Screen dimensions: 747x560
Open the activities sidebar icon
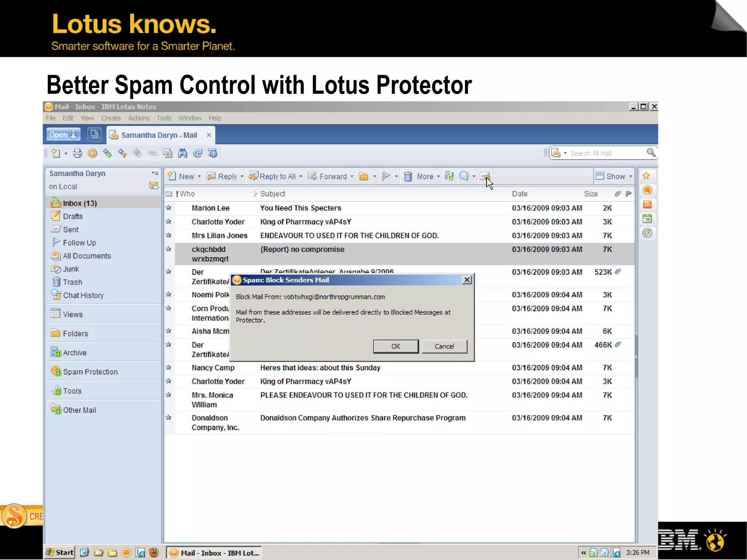pos(647,233)
